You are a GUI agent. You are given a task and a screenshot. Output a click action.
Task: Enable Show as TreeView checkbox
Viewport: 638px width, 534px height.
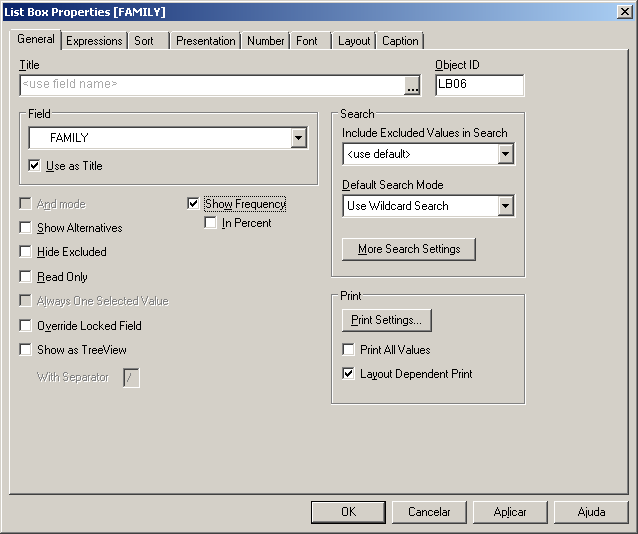[25, 350]
